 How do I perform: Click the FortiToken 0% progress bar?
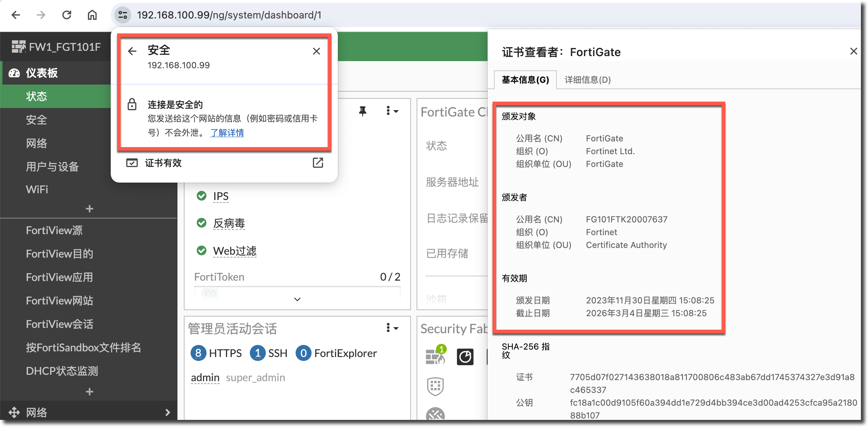pos(209,293)
